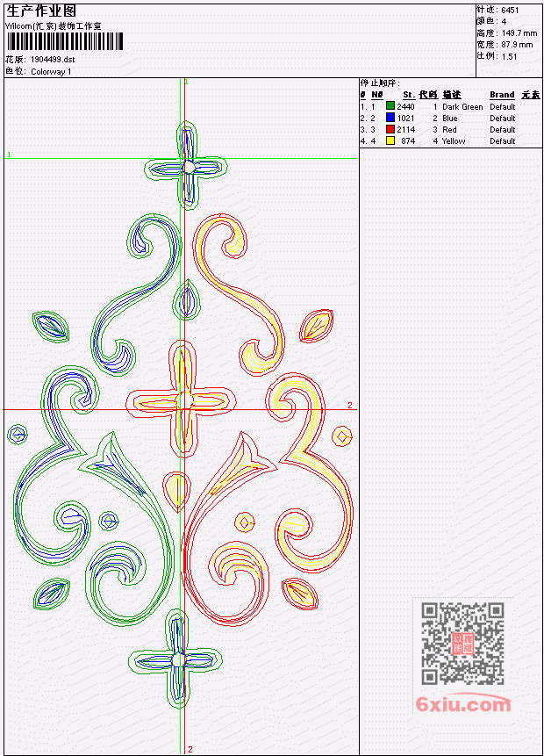Click the QR code image
Image resolution: width=544 pixels, height=756 pixels.
coord(462,644)
